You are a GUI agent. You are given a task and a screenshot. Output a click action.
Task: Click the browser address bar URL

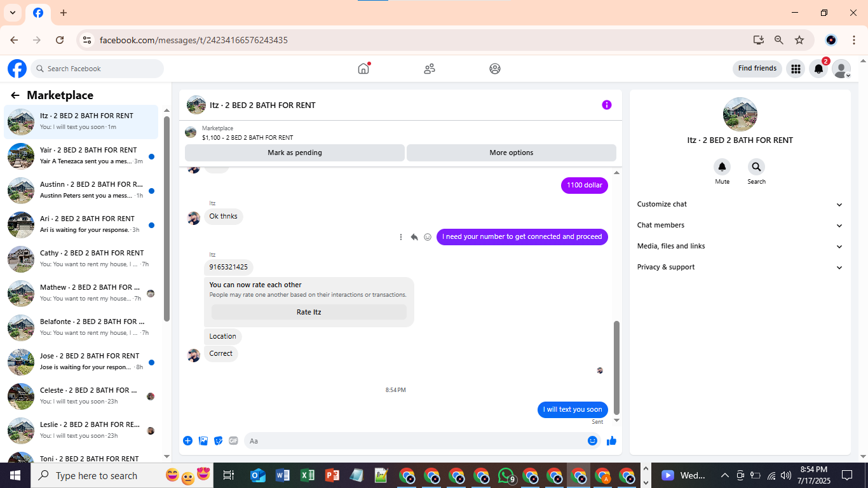(x=194, y=40)
